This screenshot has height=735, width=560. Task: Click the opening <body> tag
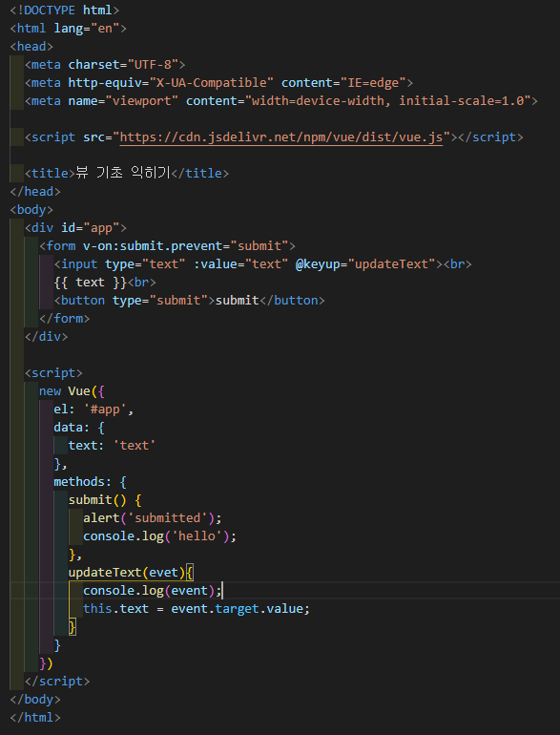tap(31, 210)
